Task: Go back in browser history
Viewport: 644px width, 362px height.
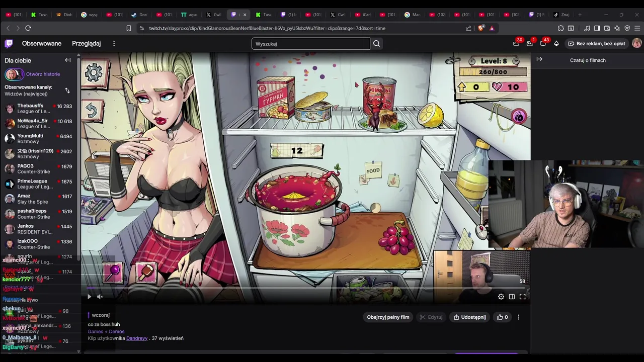Action: [8, 28]
